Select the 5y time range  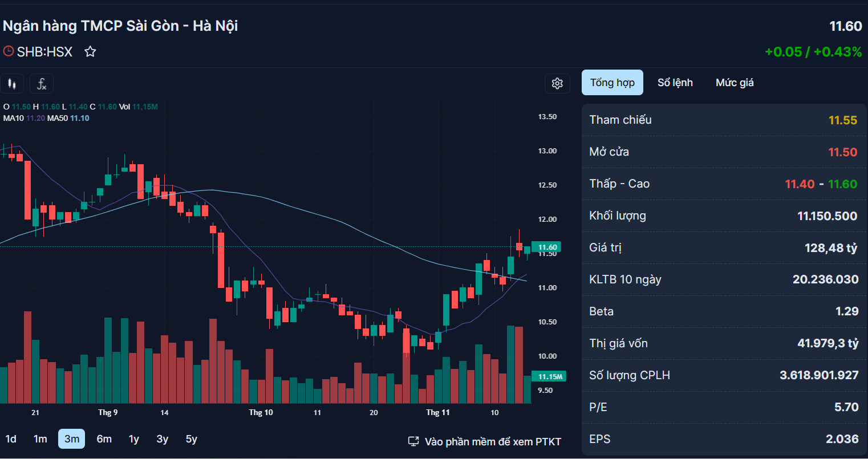[192, 439]
